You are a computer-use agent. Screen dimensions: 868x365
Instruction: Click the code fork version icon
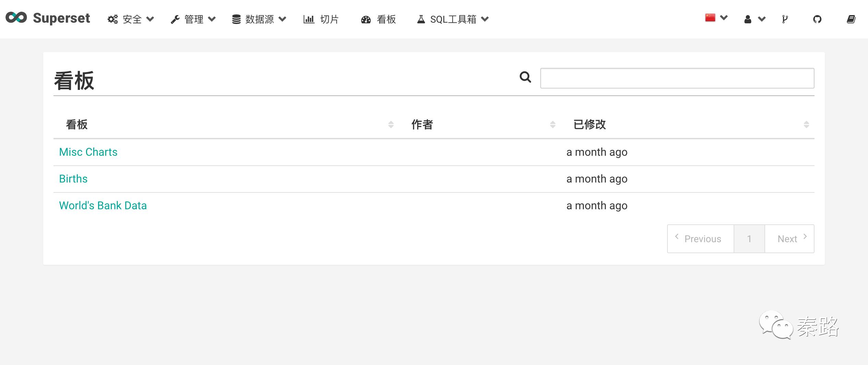tap(785, 19)
